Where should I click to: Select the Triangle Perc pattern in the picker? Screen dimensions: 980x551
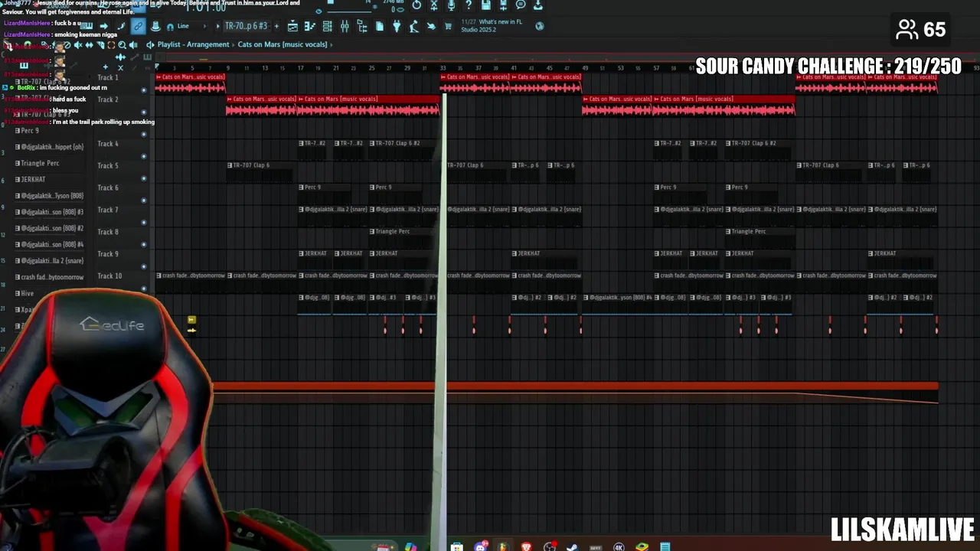39,163
